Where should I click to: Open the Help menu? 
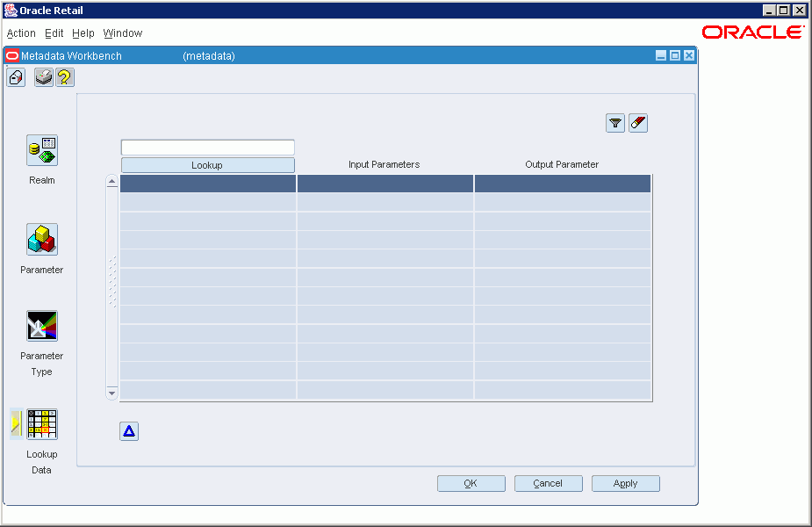(83, 33)
